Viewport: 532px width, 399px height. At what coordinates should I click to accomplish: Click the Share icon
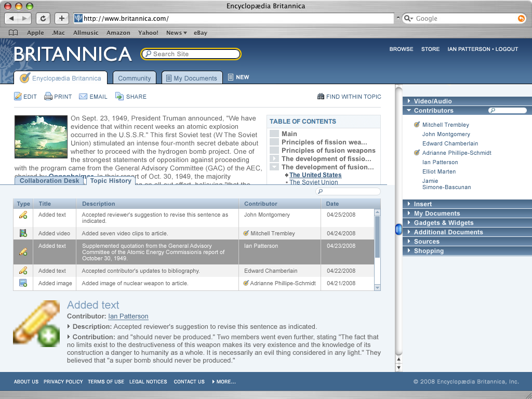pos(119,96)
